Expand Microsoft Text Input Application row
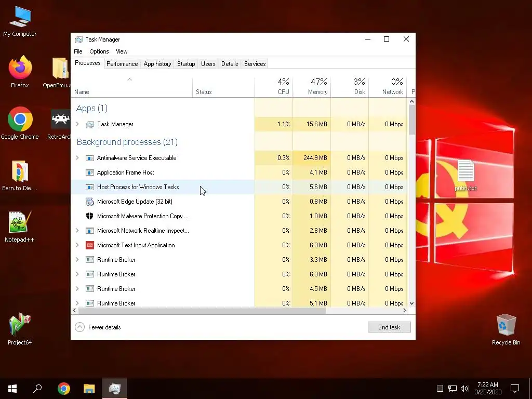Screen dimensions: 532x399 [x=77, y=245]
